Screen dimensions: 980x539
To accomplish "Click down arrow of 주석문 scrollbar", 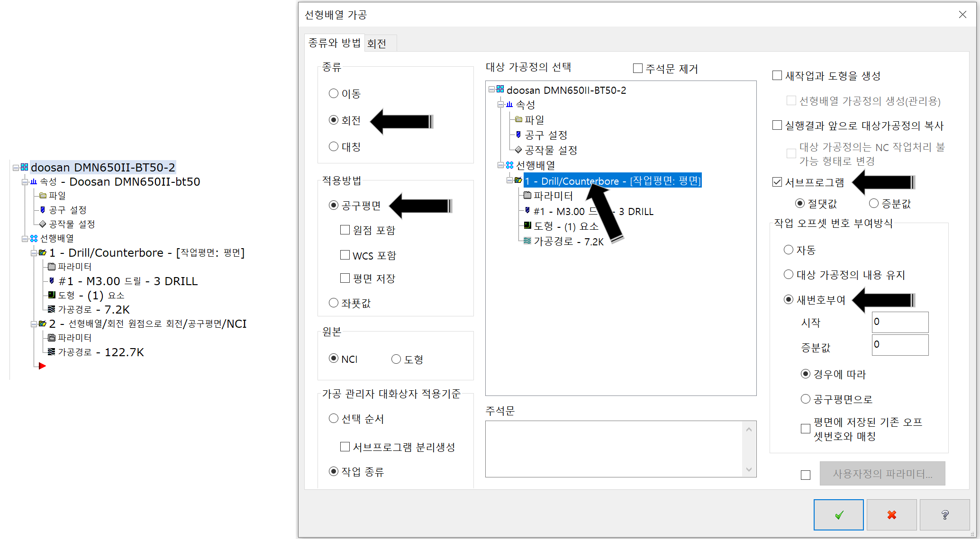I will click(749, 470).
